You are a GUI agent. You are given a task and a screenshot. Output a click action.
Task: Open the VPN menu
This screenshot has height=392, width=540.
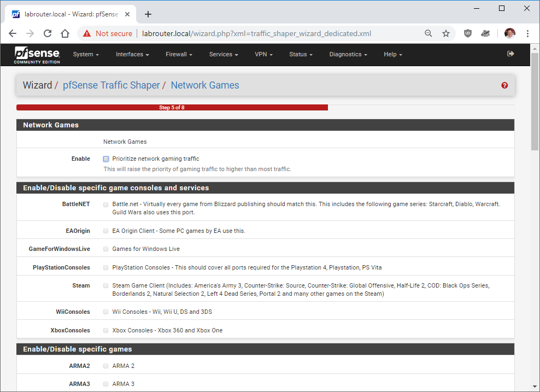(263, 55)
